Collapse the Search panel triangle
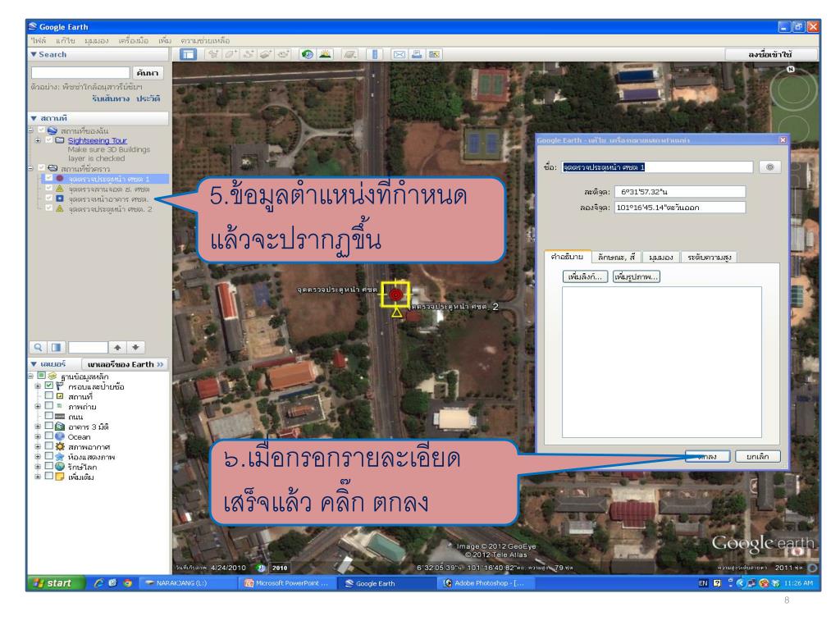 [34, 54]
